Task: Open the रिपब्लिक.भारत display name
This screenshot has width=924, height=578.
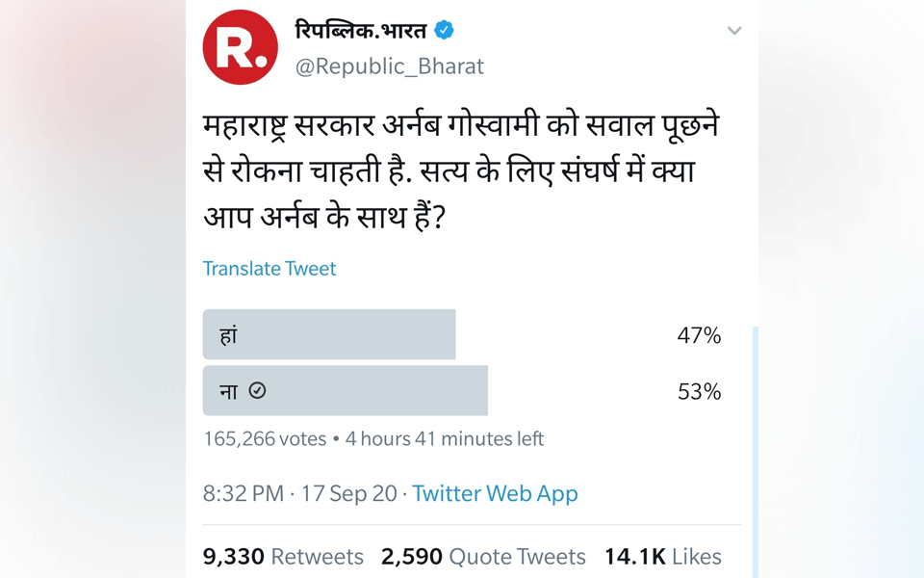Action: point(361,30)
